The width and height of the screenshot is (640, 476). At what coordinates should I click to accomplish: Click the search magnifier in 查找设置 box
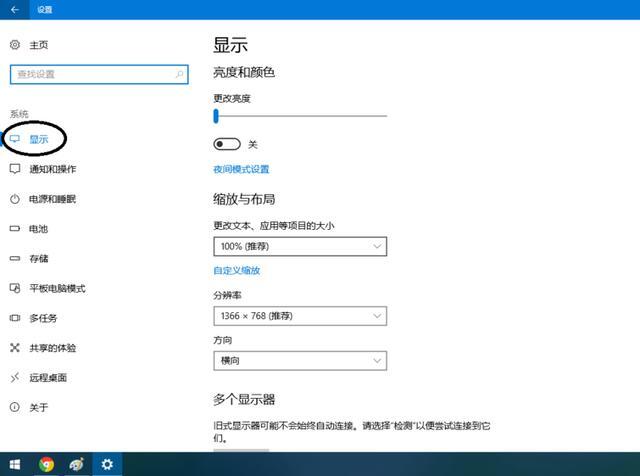(x=180, y=74)
